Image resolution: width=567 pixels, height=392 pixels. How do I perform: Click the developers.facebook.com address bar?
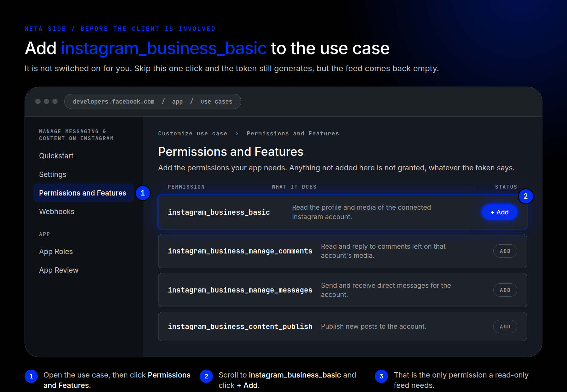coord(152,101)
